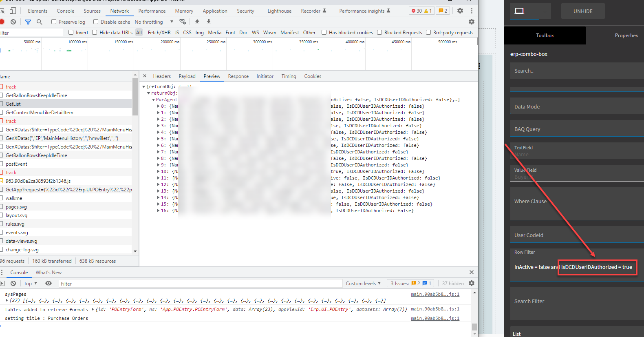Click the monitor icon in designer panel
The width and height of the screenshot is (644, 337).
519,11
